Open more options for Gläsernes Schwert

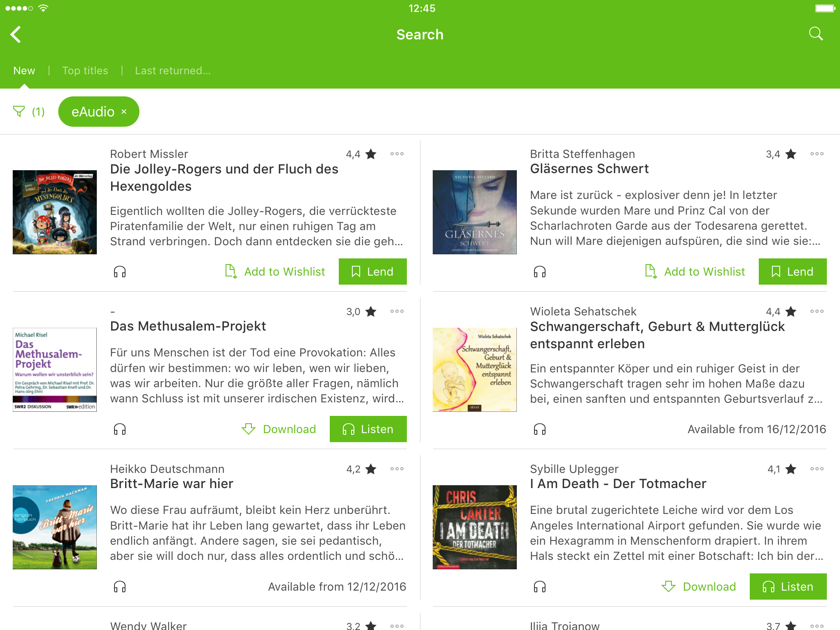817,154
